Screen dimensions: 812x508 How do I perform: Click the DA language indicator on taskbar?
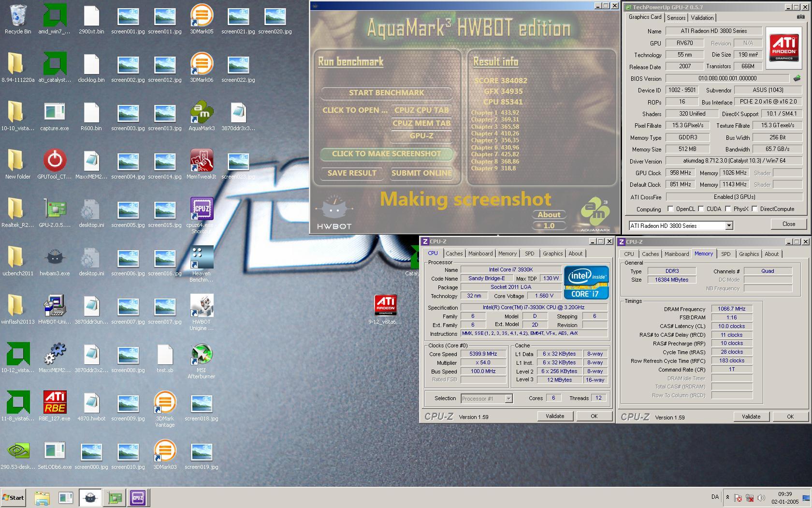click(715, 497)
